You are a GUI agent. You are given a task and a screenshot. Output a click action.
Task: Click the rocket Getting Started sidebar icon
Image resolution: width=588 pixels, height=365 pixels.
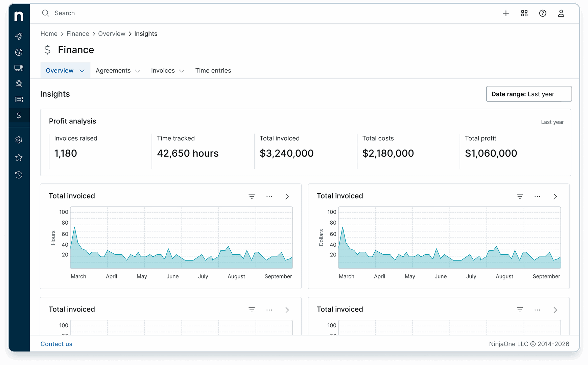(19, 36)
